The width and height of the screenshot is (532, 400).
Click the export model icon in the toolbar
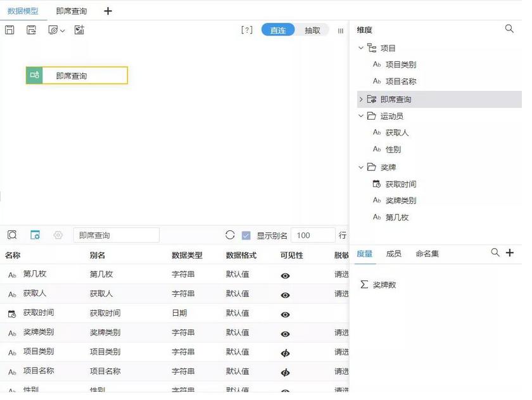(x=30, y=30)
